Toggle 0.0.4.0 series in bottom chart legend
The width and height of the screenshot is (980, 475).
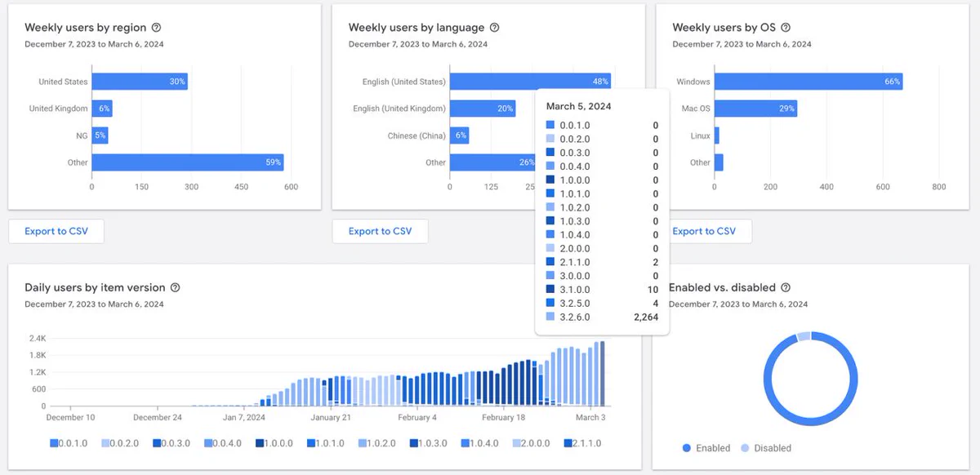[224, 443]
